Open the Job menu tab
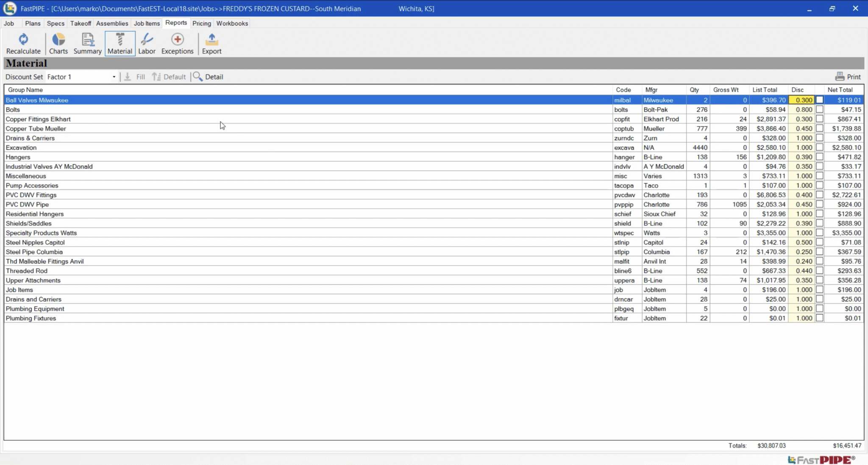868x465 pixels. [x=9, y=23]
